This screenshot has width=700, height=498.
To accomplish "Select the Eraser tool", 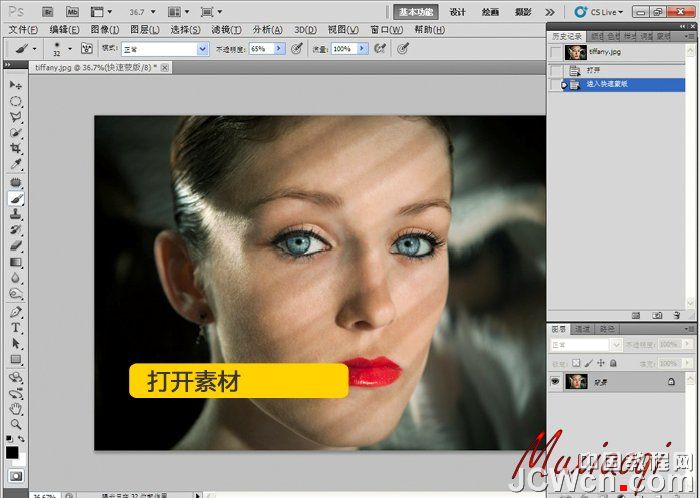I will [16, 245].
